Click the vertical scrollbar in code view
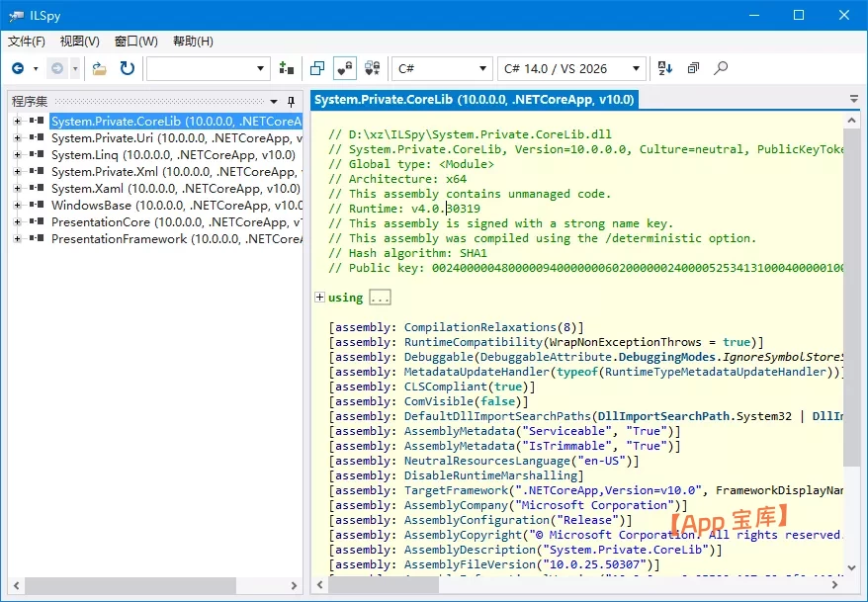 tap(851, 297)
